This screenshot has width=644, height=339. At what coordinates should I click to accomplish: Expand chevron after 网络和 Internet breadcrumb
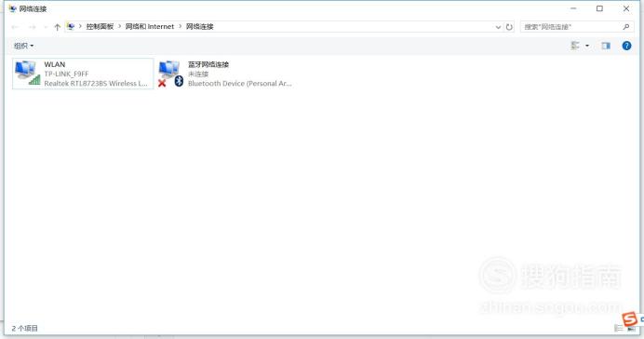point(180,27)
